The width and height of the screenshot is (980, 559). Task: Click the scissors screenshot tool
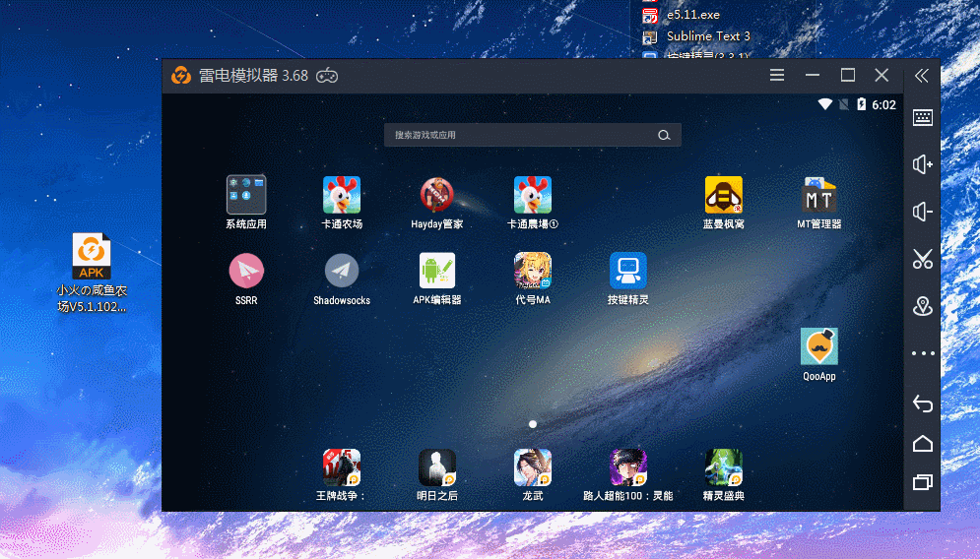coord(923,259)
